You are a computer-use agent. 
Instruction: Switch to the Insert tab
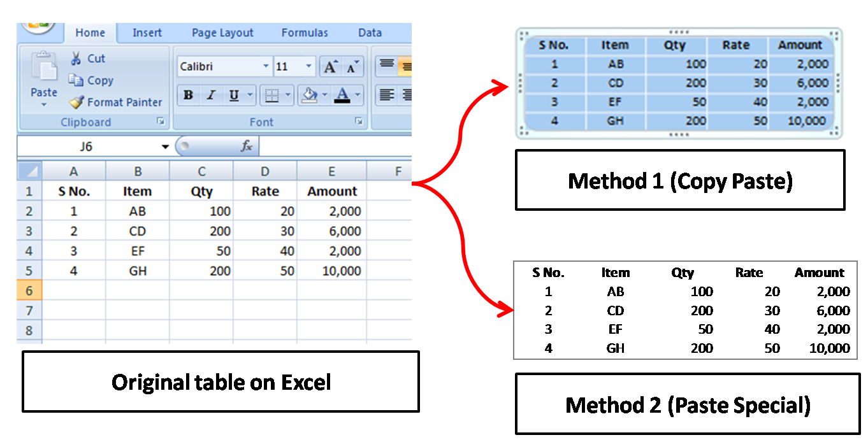(x=146, y=32)
